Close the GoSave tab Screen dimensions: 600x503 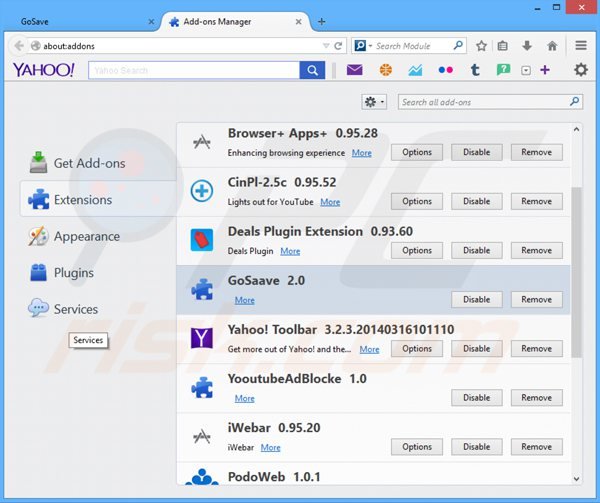[151, 22]
